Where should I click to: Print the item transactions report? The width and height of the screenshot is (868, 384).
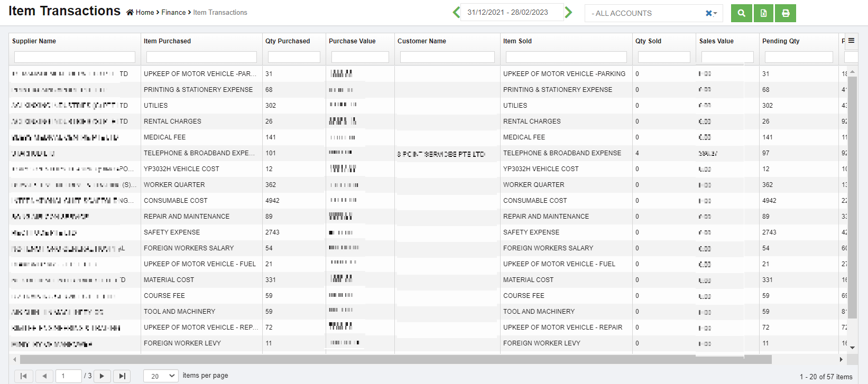(x=786, y=13)
